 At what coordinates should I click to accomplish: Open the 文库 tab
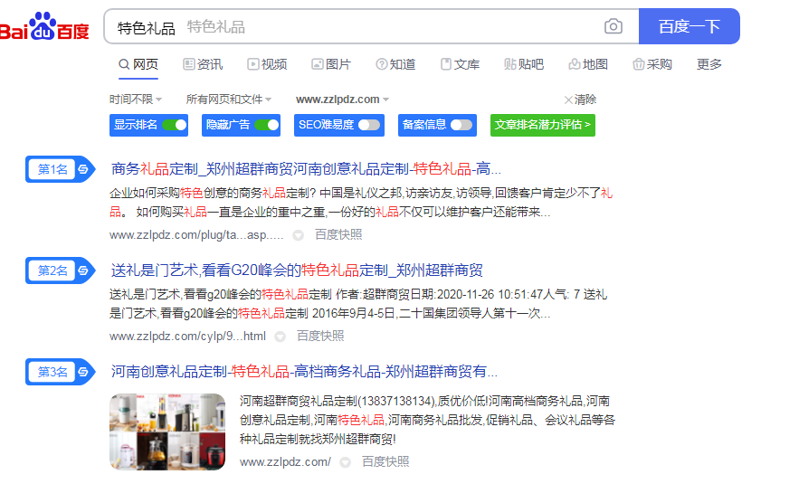(460, 65)
